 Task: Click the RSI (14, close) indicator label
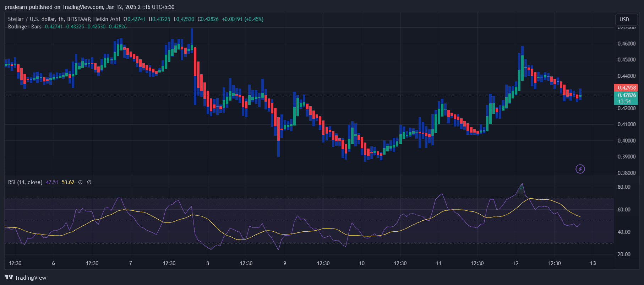[25, 182]
